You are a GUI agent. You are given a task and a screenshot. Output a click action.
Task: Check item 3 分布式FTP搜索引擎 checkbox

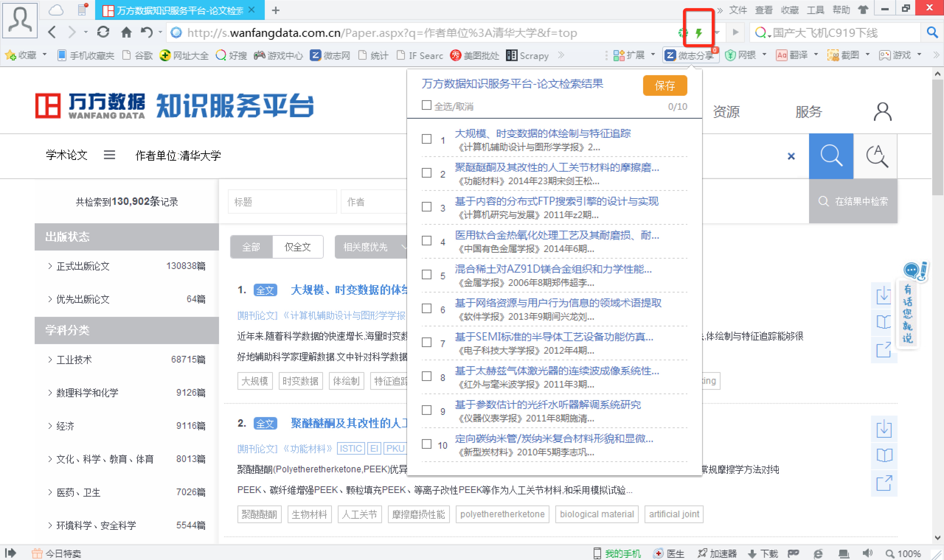426,207
